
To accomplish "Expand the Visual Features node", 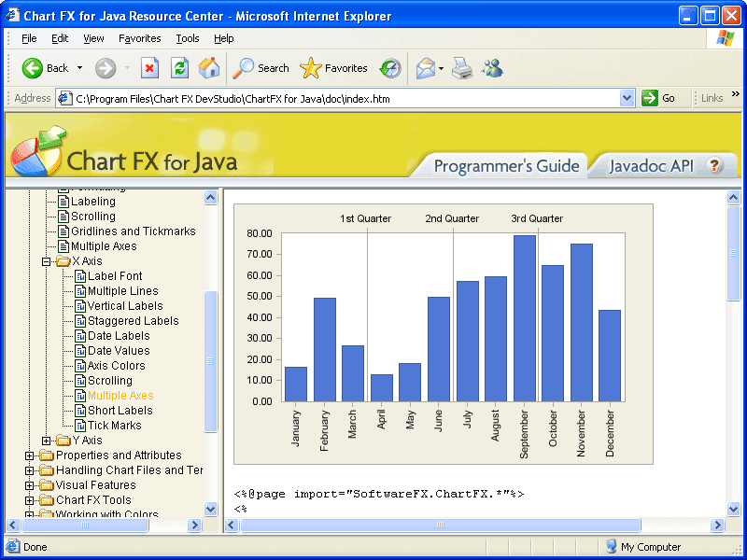I will click(x=30, y=485).
